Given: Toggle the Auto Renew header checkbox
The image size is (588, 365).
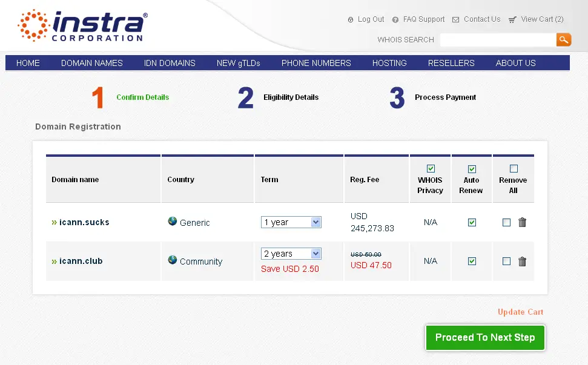Looking at the screenshot, I should pyautogui.click(x=472, y=169).
